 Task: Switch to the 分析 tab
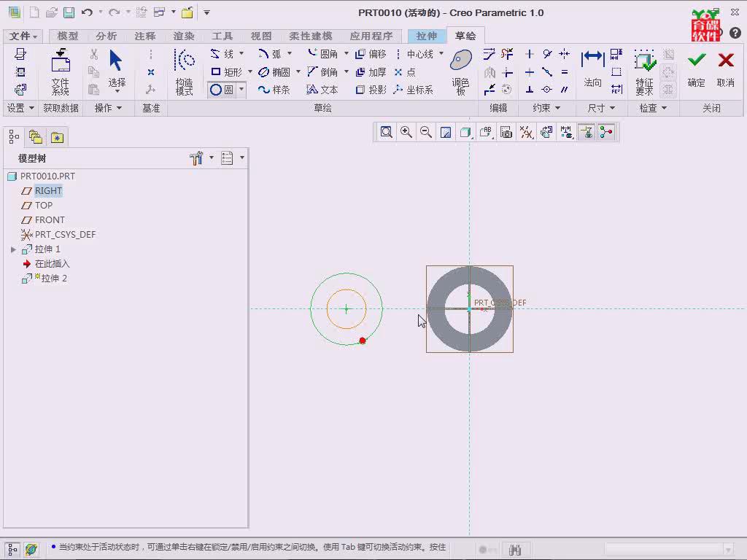pos(106,36)
